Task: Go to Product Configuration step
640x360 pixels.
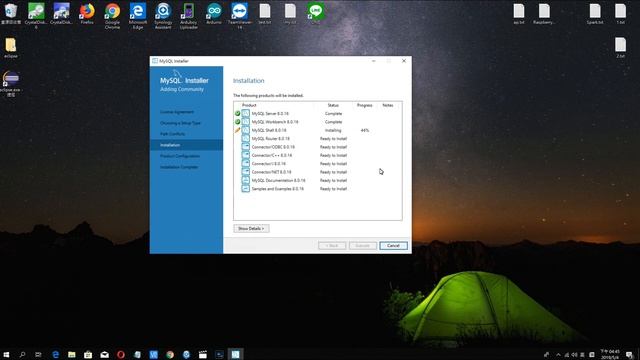Action: point(180,156)
